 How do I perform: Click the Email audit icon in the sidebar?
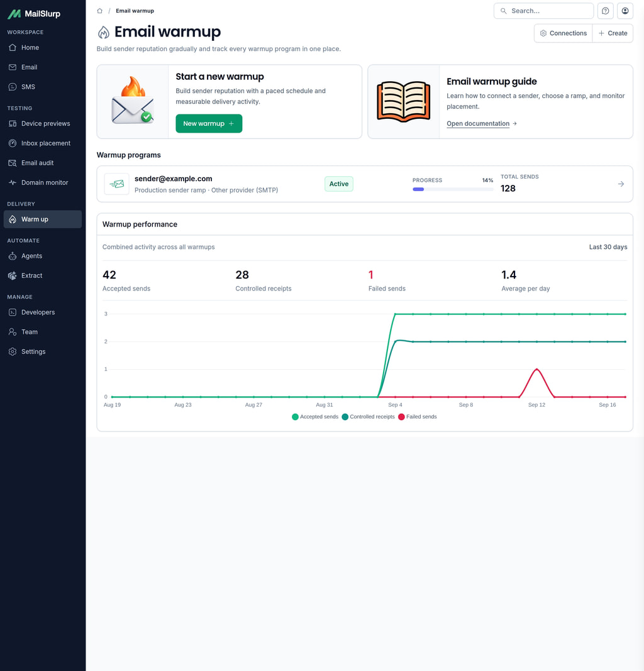tap(13, 163)
